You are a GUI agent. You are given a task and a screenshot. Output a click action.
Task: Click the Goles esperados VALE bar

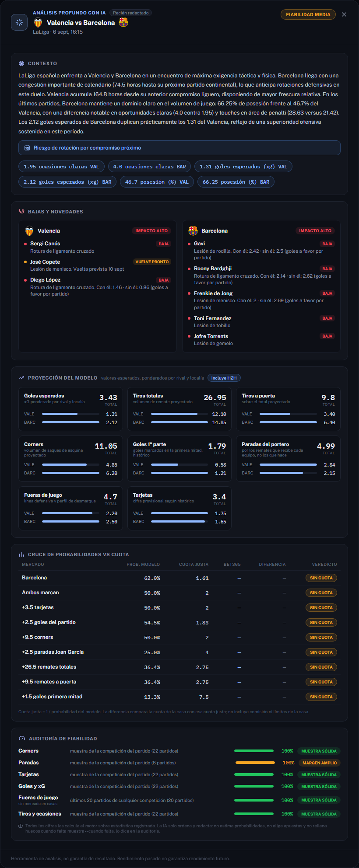70,414
